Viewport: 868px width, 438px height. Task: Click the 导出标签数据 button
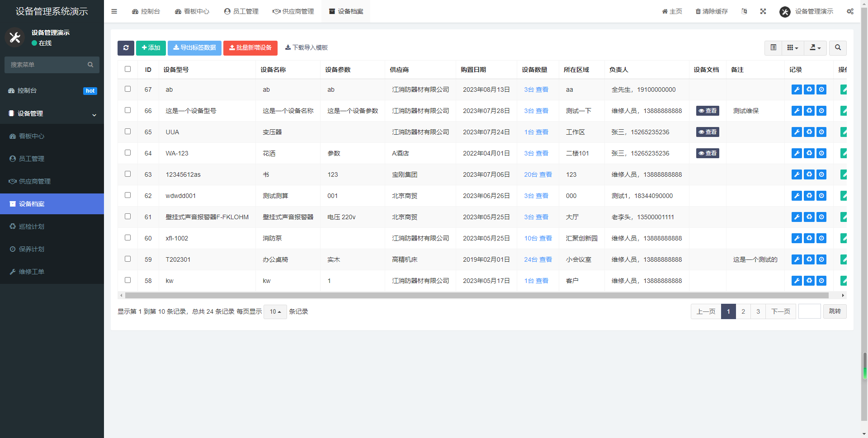point(194,48)
